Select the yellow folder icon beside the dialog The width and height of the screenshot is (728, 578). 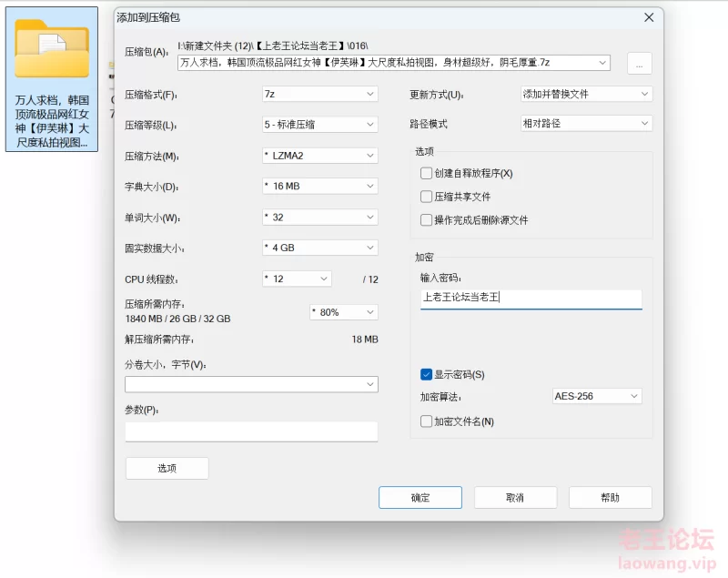(x=52, y=49)
